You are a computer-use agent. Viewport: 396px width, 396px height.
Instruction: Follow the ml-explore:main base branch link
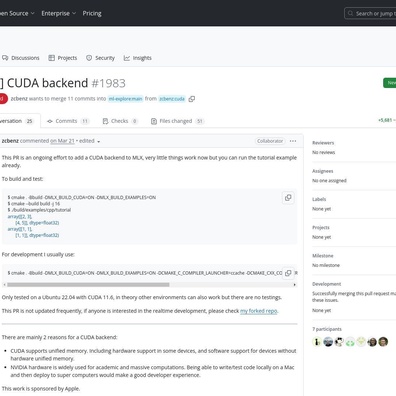tap(126, 99)
